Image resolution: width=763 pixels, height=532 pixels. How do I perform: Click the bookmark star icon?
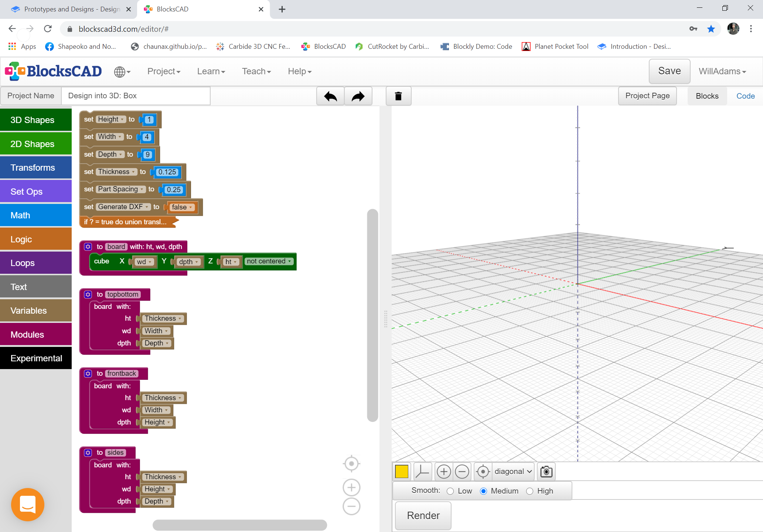(711, 29)
